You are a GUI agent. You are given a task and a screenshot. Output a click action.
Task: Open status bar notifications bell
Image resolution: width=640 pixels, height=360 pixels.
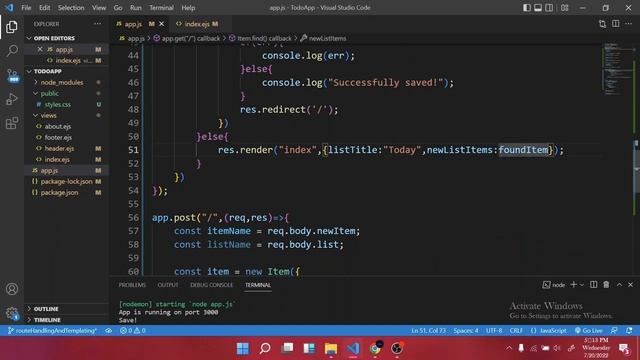[629, 331]
